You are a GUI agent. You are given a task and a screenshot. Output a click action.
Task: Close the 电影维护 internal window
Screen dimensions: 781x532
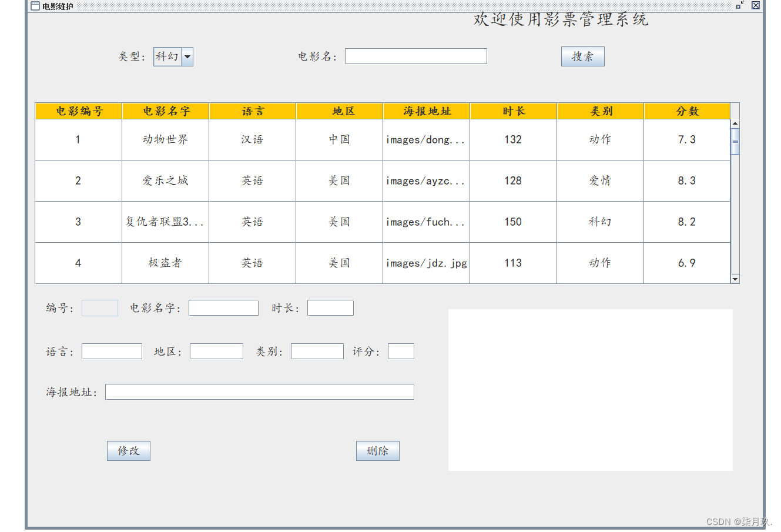756,5
